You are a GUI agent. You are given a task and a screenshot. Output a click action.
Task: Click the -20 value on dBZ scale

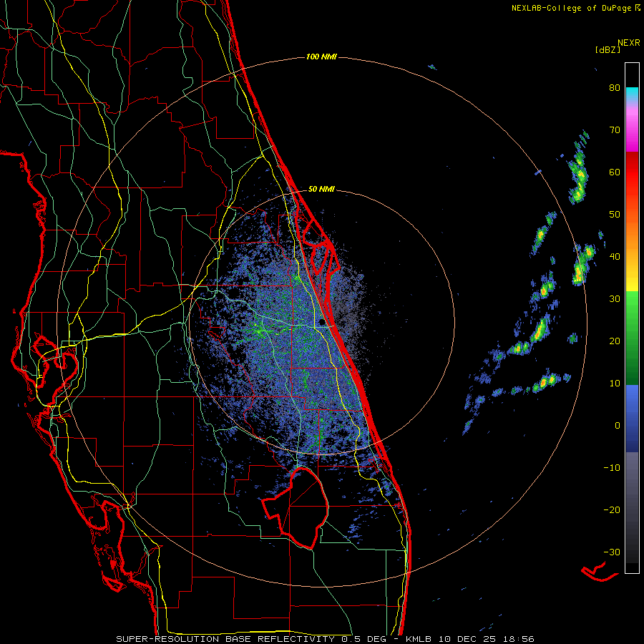(612, 509)
